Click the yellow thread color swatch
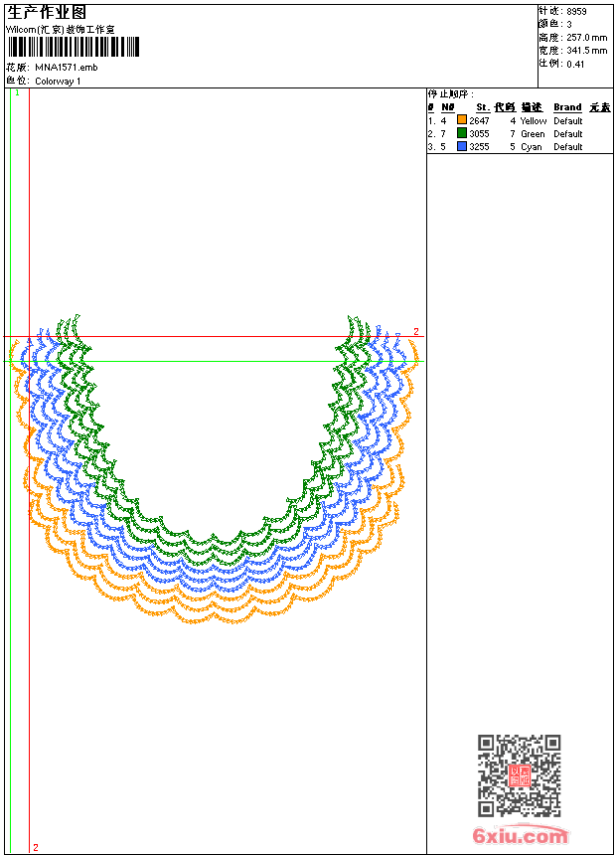 pyautogui.click(x=462, y=120)
